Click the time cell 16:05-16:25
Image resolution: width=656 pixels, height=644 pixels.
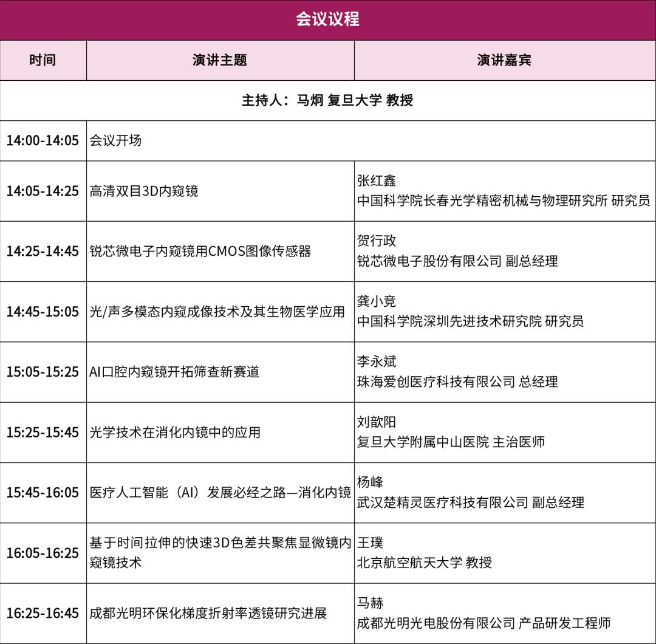pyautogui.click(x=43, y=553)
